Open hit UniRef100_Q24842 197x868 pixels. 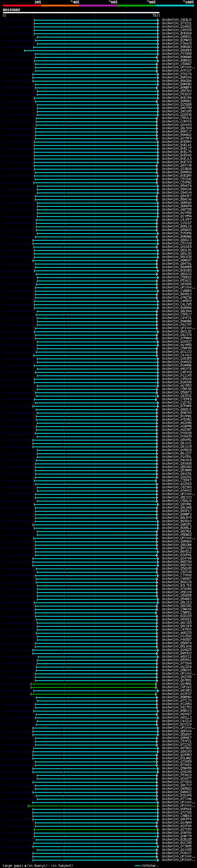(176, 26)
